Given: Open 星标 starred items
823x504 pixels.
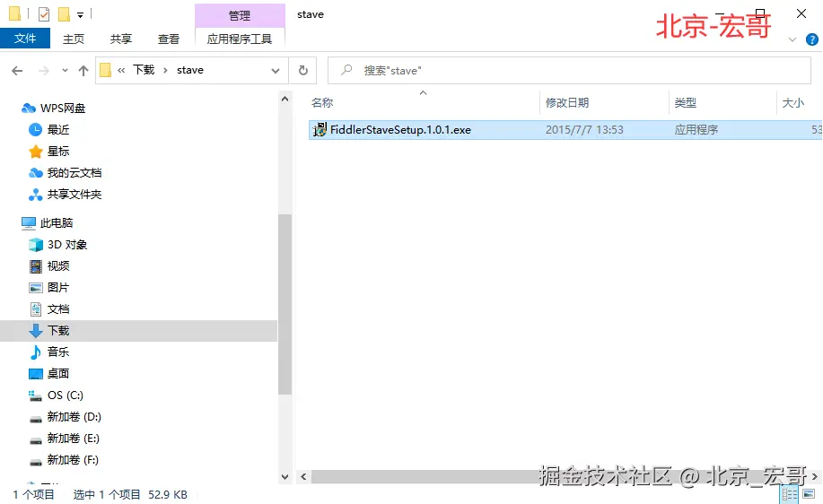Looking at the screenshot, I should [x=57, y=151].
